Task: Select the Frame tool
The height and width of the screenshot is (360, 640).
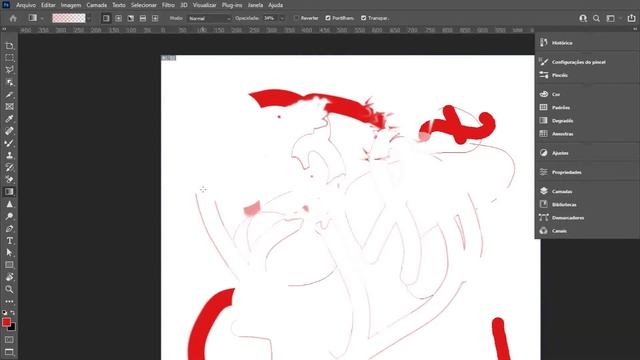Action: pos(9,107)
